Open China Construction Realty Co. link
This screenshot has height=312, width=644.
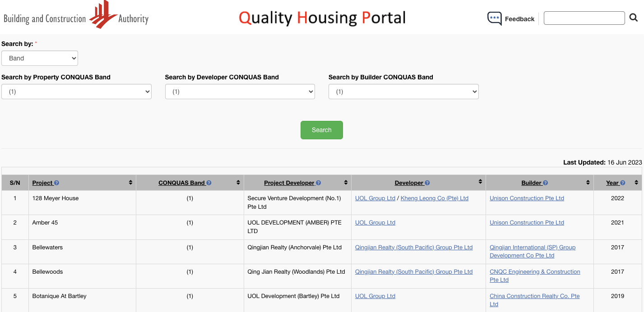535,300
